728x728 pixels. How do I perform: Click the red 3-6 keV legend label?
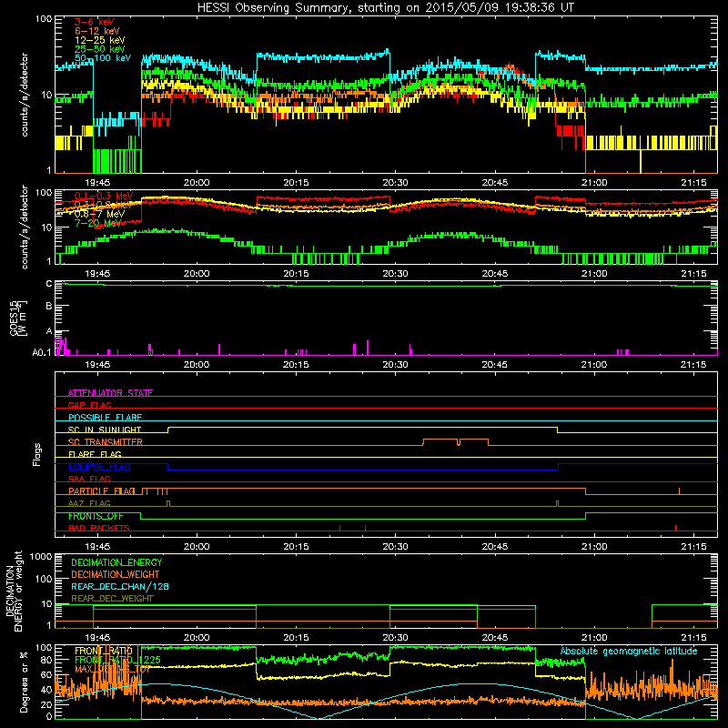[95, 22]
